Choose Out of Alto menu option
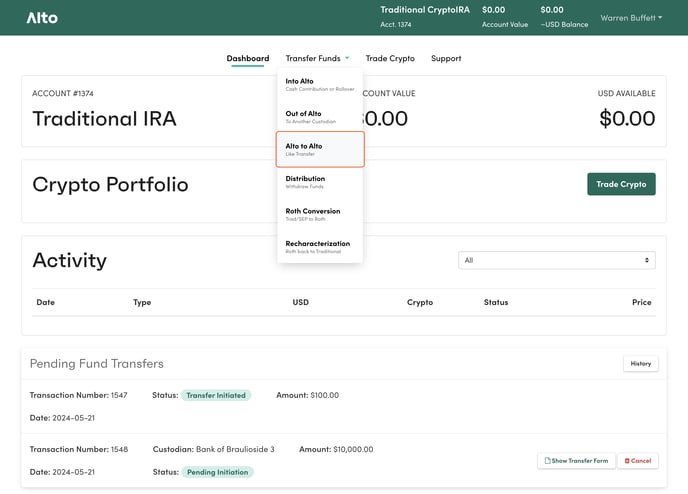The height and width of the screenshot is (494, 688). coord(320,117)
